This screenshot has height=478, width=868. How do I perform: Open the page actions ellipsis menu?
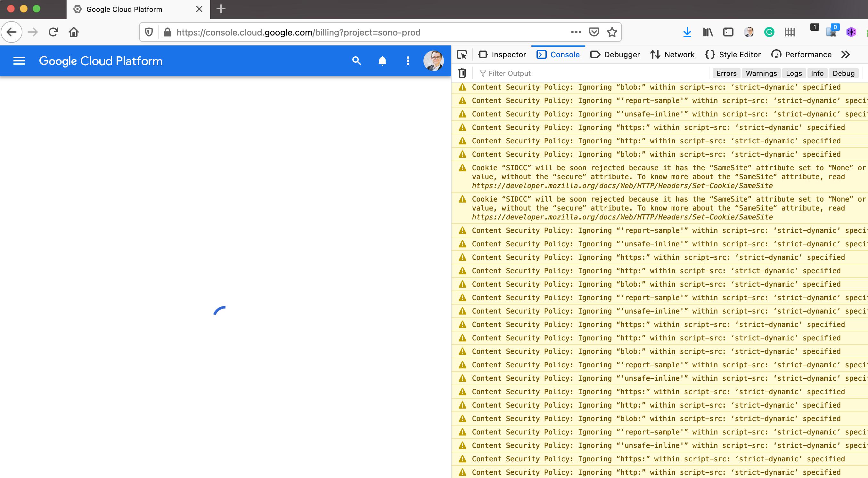576,32
